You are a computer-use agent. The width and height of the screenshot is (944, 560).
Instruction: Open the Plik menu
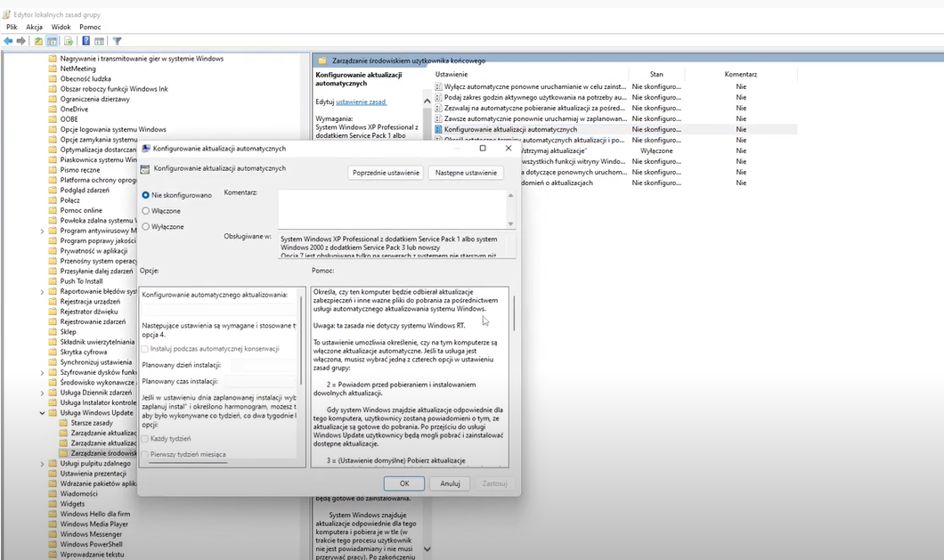click(x=12, y=27)
